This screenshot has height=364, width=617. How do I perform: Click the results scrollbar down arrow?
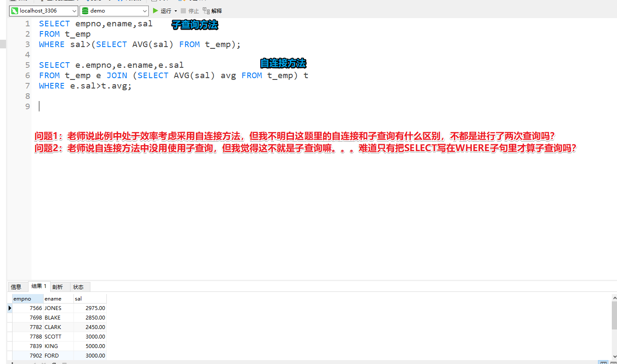pos(614,357)
